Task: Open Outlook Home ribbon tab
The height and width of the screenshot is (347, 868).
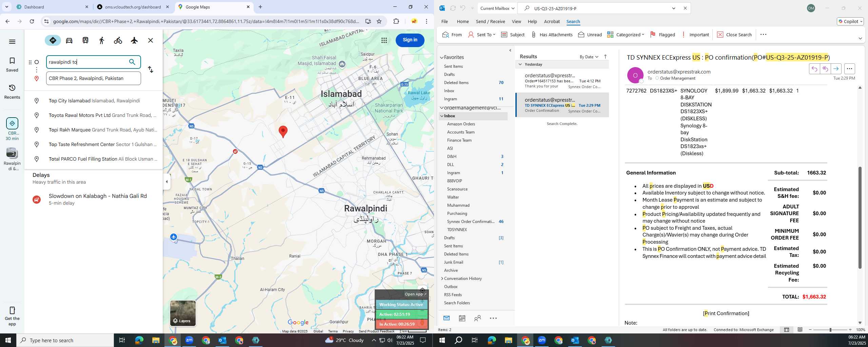Action: click(x=463, y=21)
